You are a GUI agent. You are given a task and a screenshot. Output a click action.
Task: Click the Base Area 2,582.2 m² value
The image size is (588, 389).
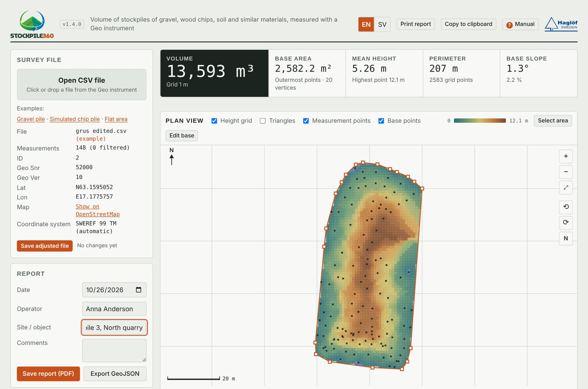pos(303,69)
